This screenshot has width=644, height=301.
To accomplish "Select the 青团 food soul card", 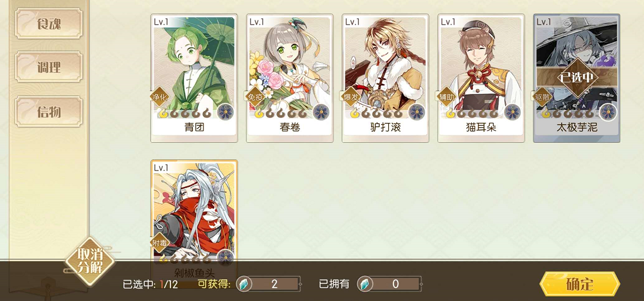I will 194,78.
